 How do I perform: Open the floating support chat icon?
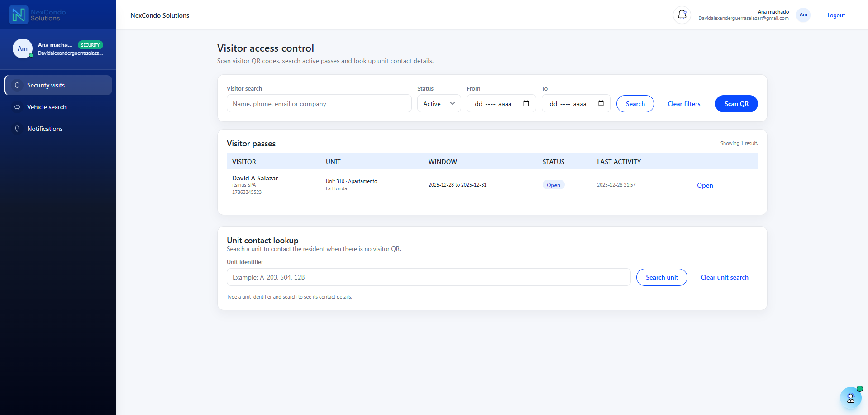(851, 398)
